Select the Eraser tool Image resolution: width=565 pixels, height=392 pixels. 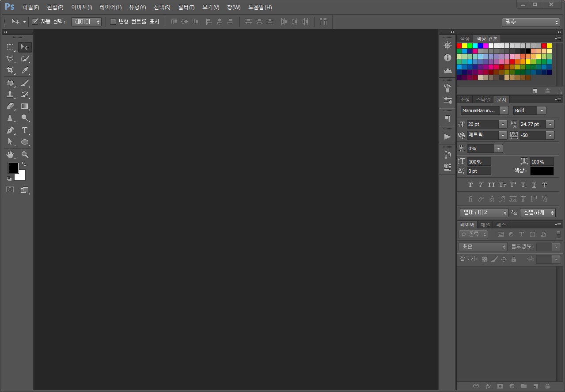pos(10,106)
